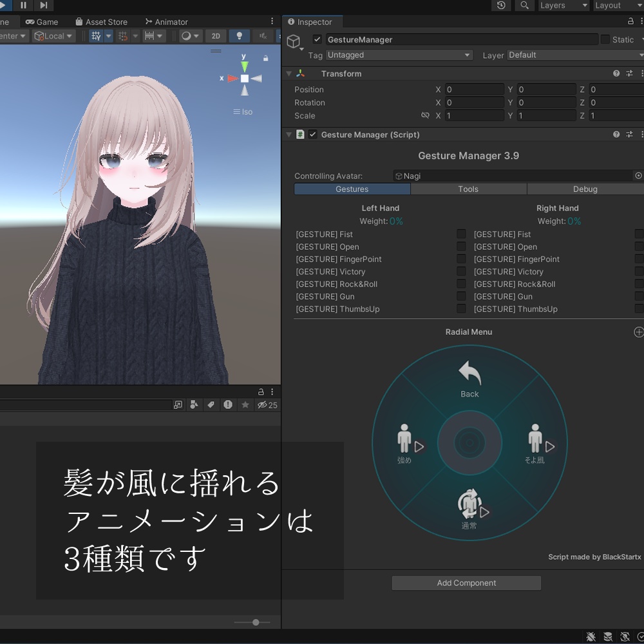Click the red X axis gizmo cone
The width and height of the screenshot is (644, 644).
pyautogui.click(x=233, y=78)
